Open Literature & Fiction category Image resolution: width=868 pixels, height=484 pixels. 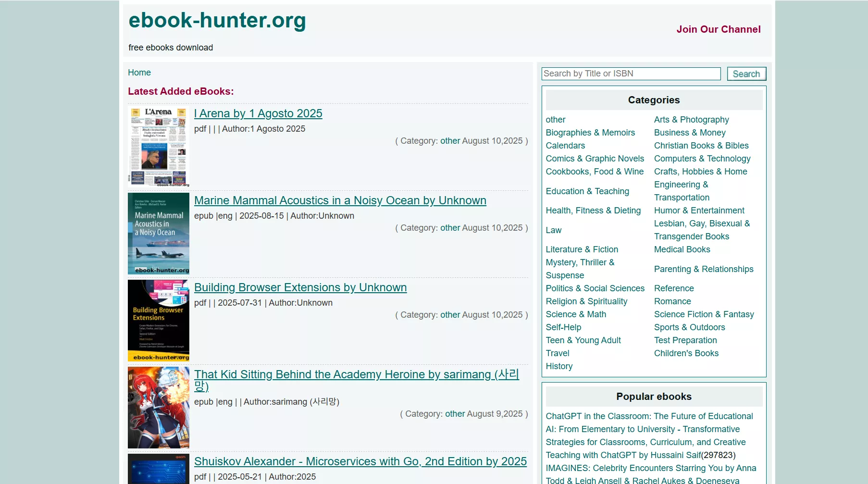pyautogui.click(x=582, y=249)
